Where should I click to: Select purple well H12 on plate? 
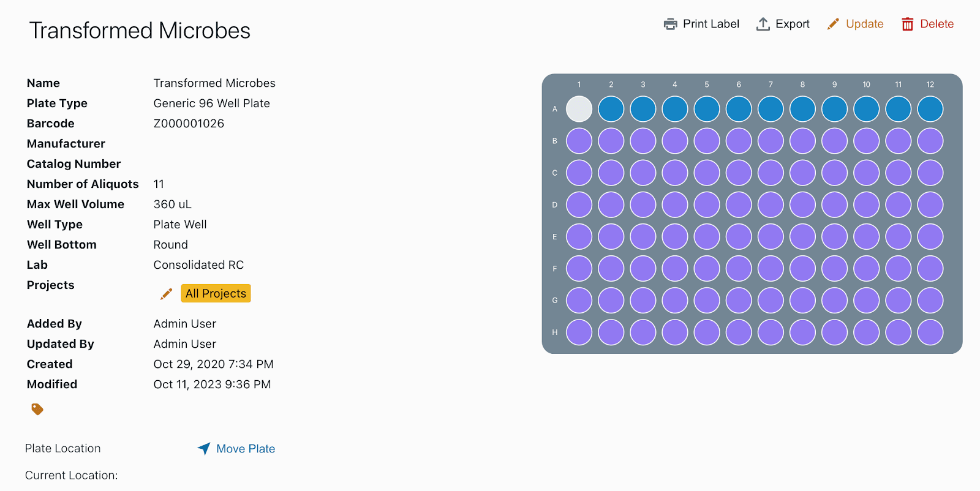930,332
